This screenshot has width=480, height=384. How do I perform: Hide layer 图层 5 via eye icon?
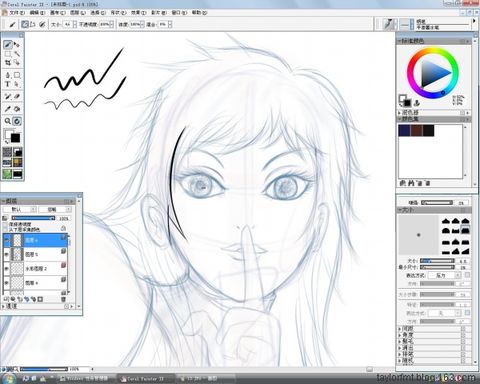click(6, 254)
